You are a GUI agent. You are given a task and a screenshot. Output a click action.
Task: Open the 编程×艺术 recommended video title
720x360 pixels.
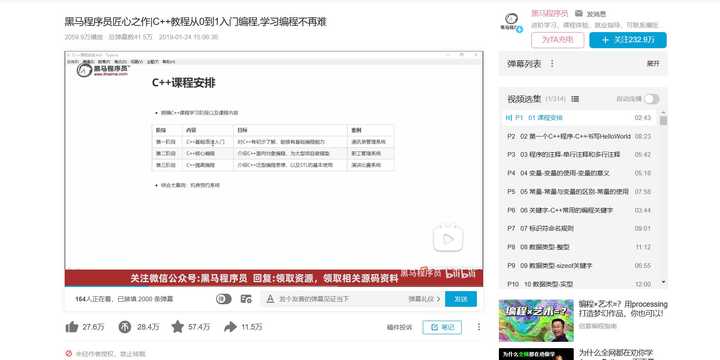[623, 309]
